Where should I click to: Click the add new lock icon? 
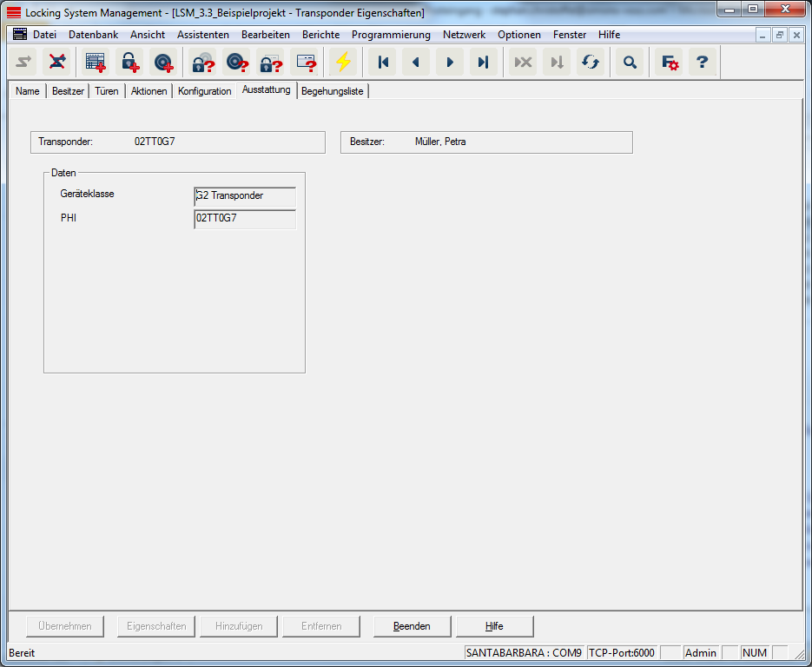pos(129,63)
